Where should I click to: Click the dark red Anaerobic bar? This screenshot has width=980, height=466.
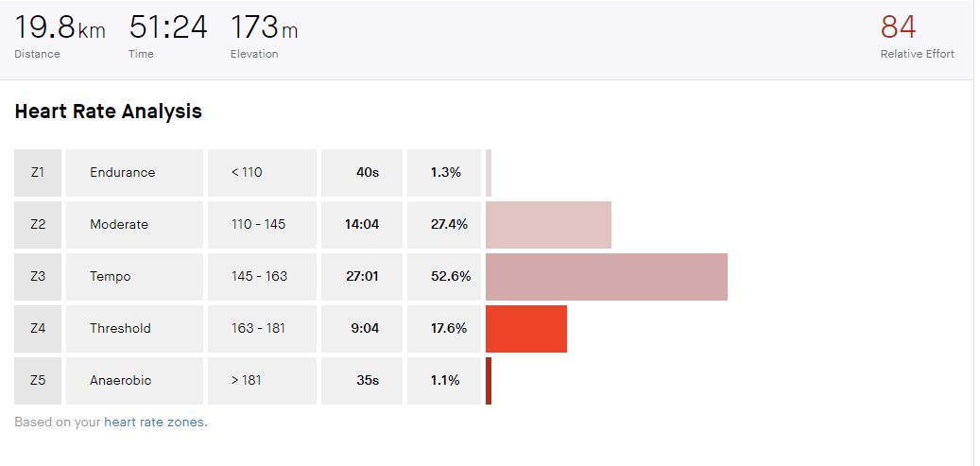click(x=489, y=381)
